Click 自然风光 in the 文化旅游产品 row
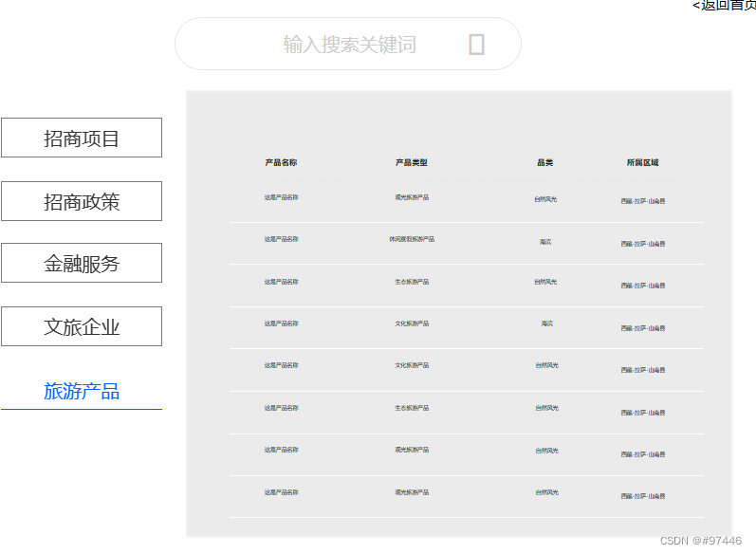Image resolution: width=756 pixels, height=554 pixels. click(546, 365)
